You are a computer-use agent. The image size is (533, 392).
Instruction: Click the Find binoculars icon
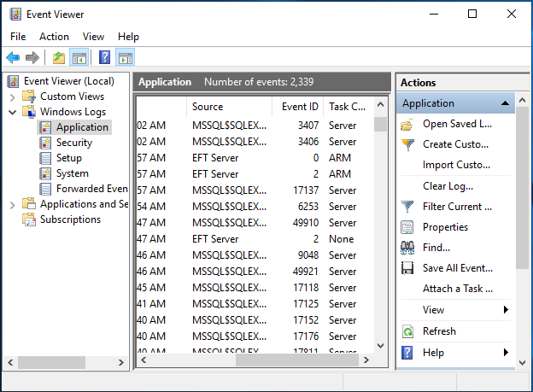click(407, 248)
